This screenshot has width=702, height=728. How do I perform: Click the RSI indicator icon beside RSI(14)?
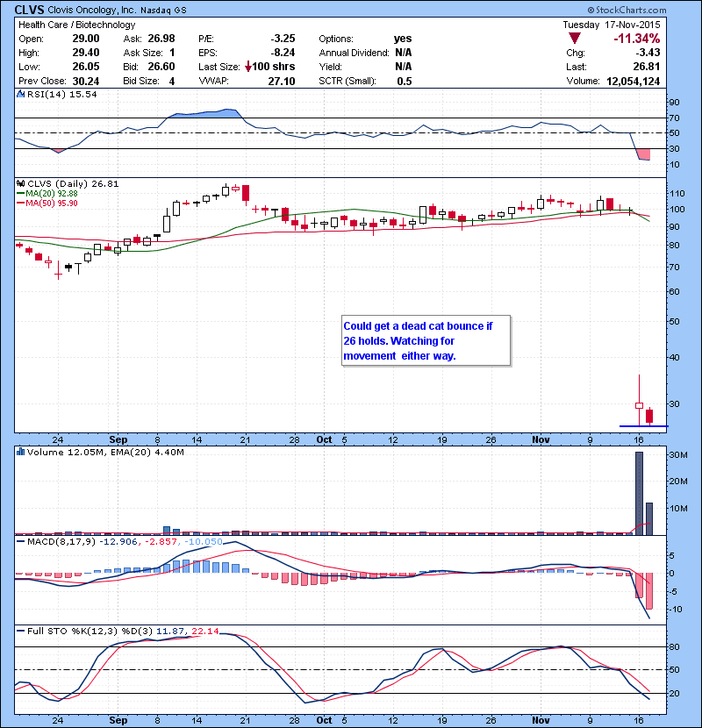(x=20, y=94)
